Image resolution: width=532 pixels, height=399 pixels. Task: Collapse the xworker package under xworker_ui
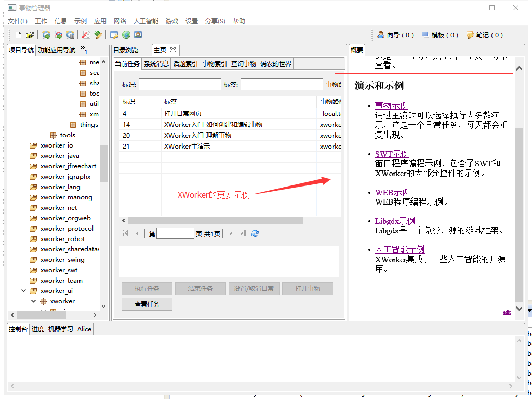pos(34,301)
